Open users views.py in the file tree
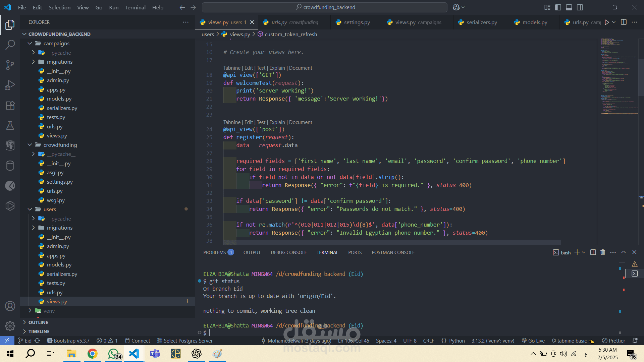 click(x=107, y=301)
